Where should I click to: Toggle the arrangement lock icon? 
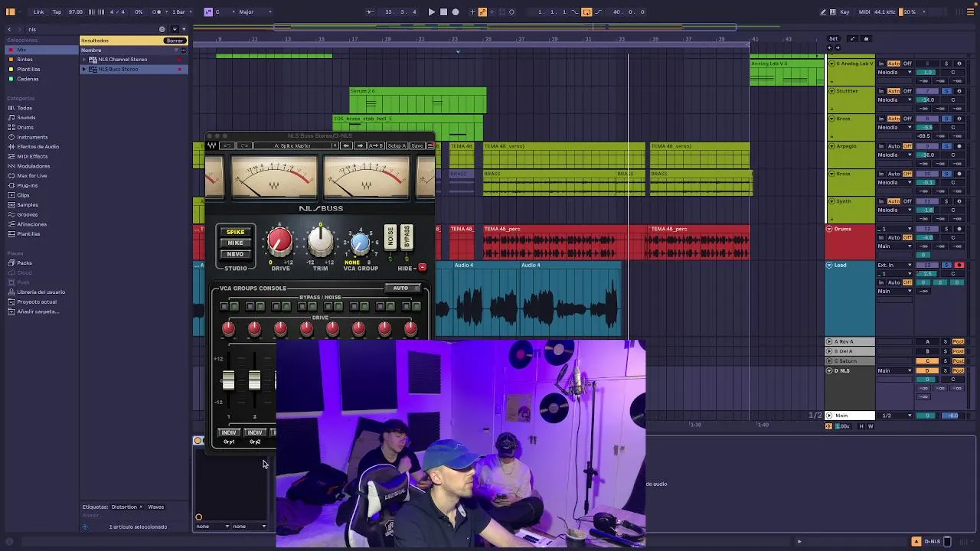coord(866,39)
